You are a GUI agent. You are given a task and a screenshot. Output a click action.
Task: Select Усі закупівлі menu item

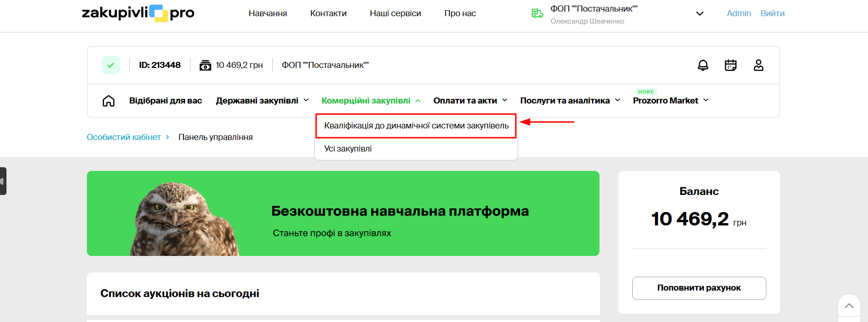tap(348, 149)
